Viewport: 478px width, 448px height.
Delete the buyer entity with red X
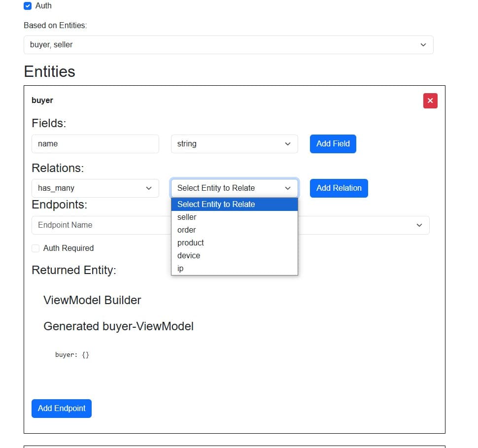coord(430,101)
